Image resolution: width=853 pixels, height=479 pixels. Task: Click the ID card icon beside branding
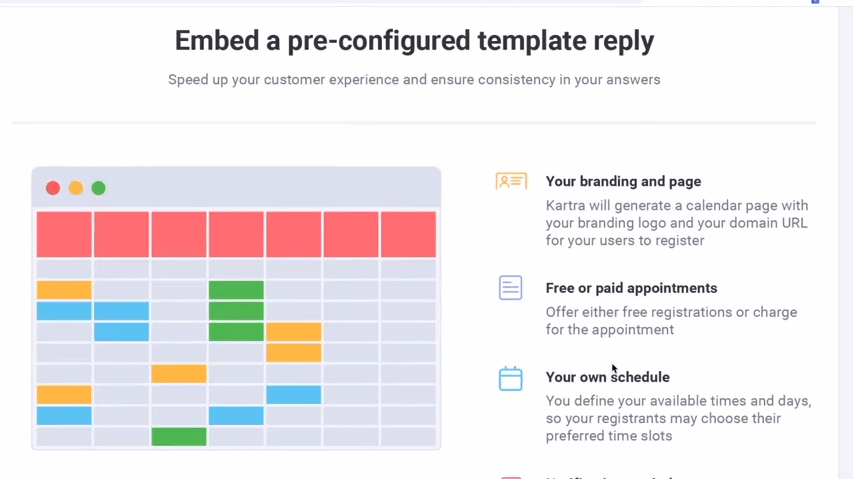(511, 181)
